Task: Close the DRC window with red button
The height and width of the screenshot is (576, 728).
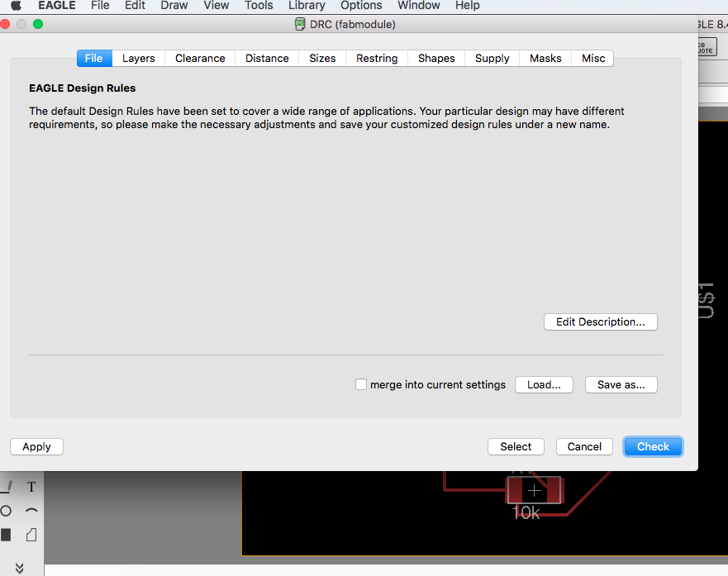Action: click(x=5, y=24)
